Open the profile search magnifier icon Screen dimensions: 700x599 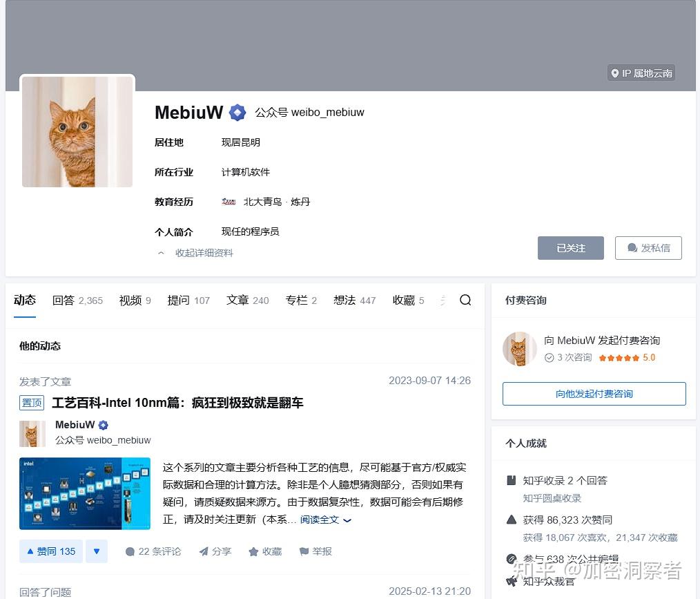pos(465,300)
